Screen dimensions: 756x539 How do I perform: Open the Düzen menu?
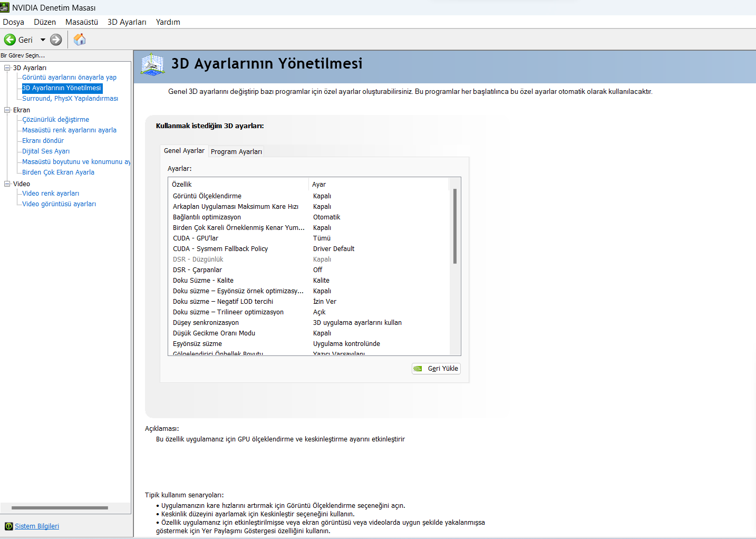pos(45,22)
